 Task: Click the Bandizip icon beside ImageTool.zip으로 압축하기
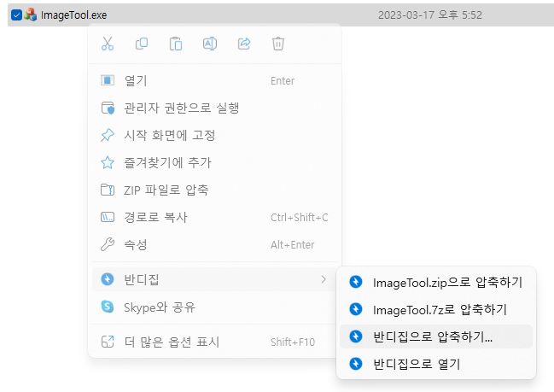(356, 282)
